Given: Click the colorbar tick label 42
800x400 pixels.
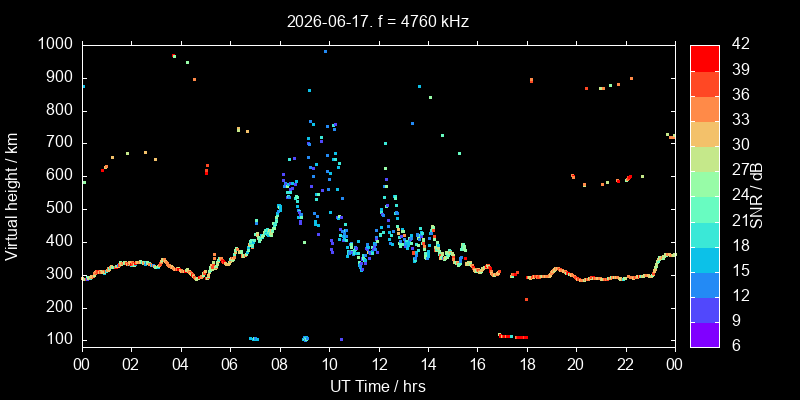Looking at the screenshot, I should pos(739,44).
